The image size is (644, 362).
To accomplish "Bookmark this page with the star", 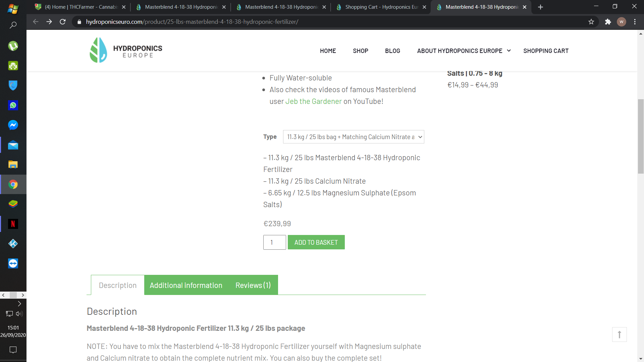I will (591, 22).
